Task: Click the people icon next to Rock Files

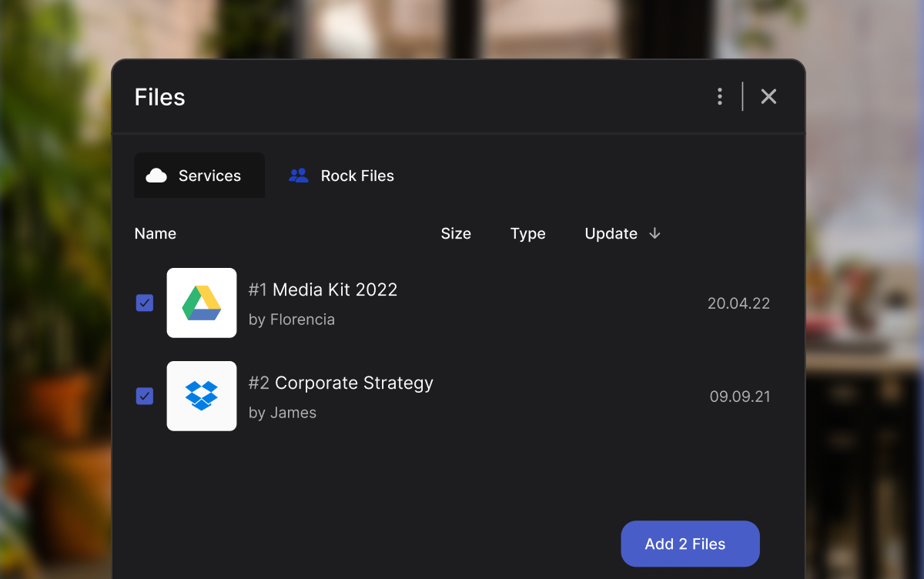Action: [299, 175]
